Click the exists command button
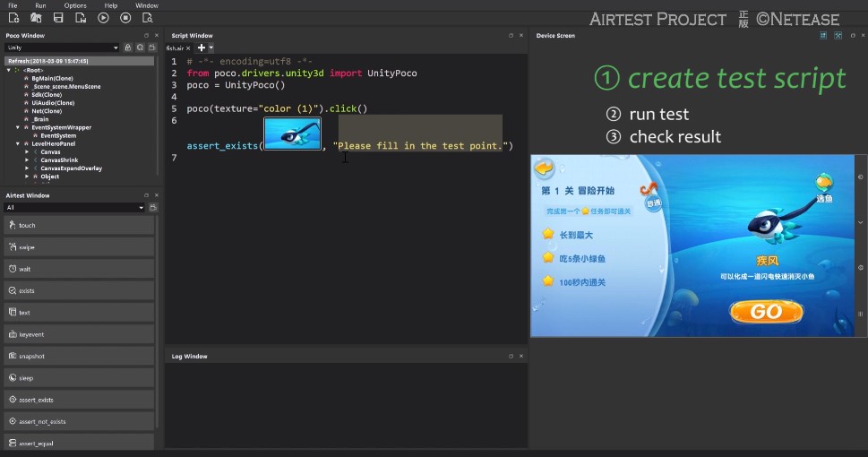This screenshot has height=457, width=868. click(x=79, y=291)
